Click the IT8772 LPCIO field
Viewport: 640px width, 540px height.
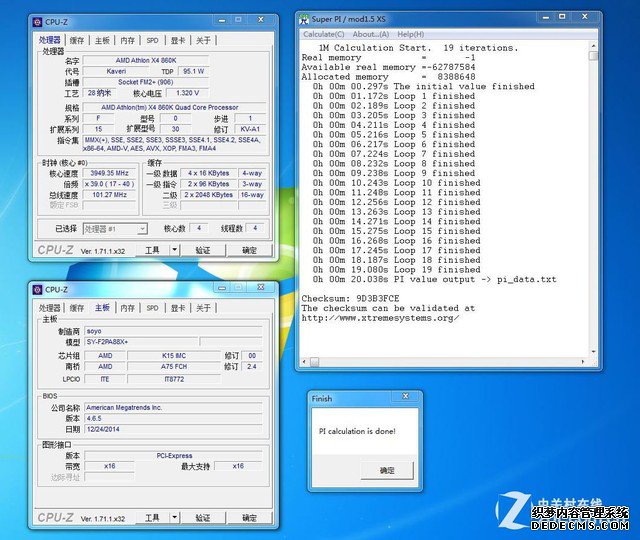pos(173,380)
